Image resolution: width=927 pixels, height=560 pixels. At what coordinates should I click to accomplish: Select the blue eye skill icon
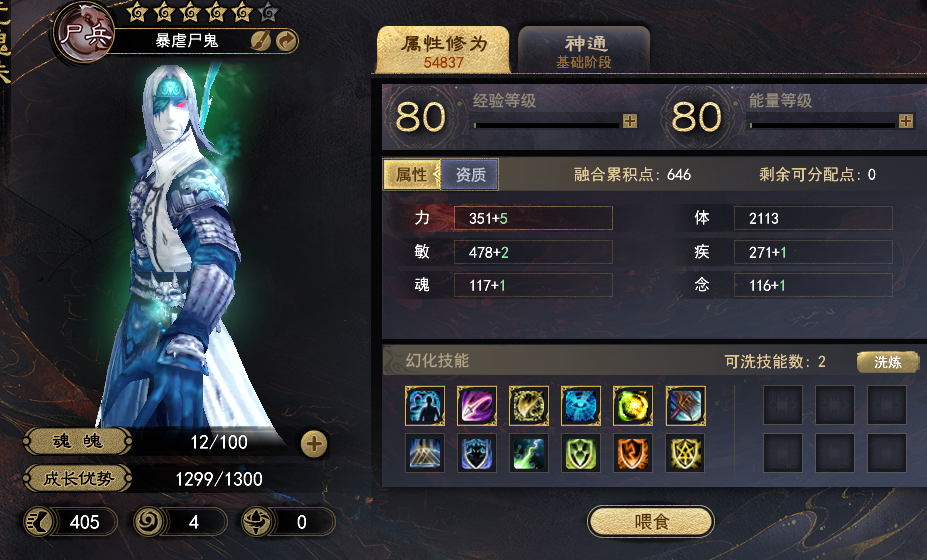pos(581,406)
